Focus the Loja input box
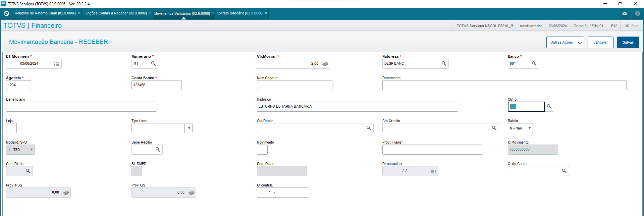Viewport: 644px width, 216px height. pyautogui.click(x=11, y=128)
